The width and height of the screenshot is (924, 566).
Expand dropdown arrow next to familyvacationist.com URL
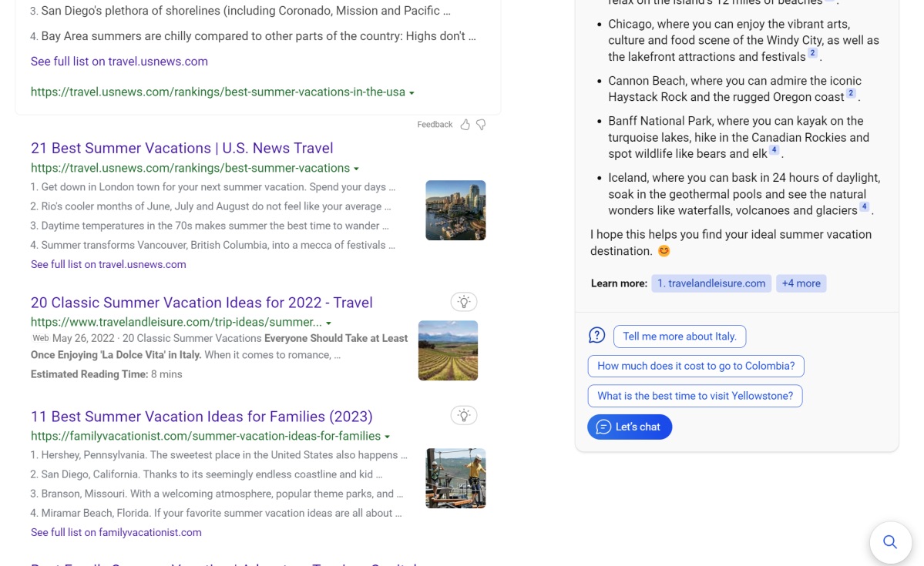point(388,437)
